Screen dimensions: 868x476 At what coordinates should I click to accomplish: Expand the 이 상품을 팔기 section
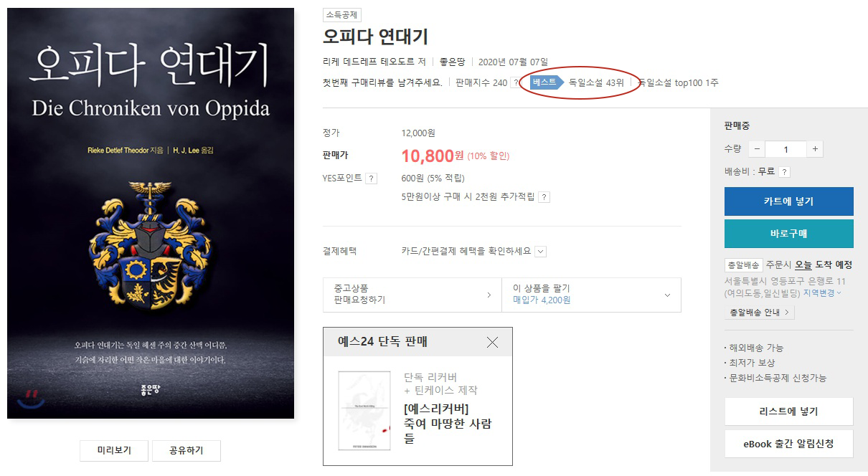pos(591,294)
